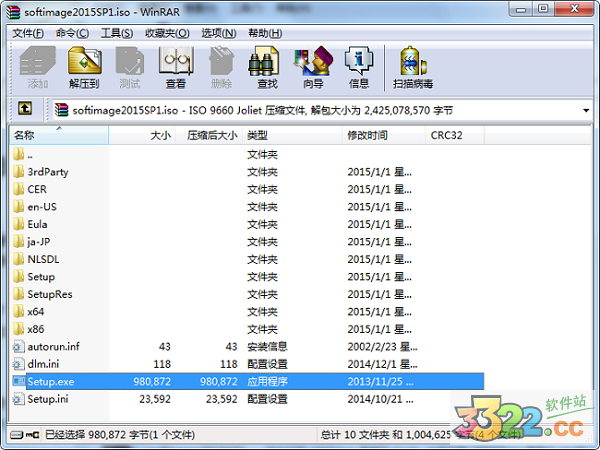Open the 文件(F) menu
This screenshot has height=450, width=600.
point(28,33)
